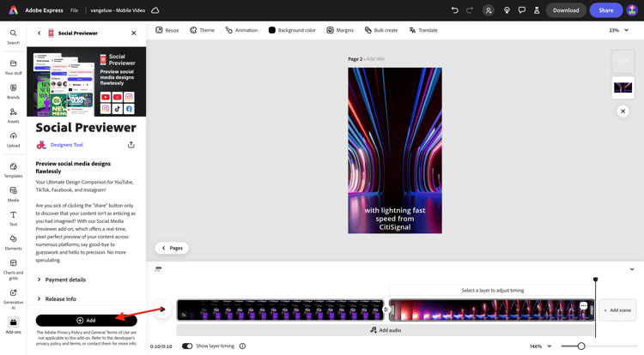The width and height of the screenshot is (644, 355).
Task: Open Text panel in sidebar
Action: click(13, 219)
